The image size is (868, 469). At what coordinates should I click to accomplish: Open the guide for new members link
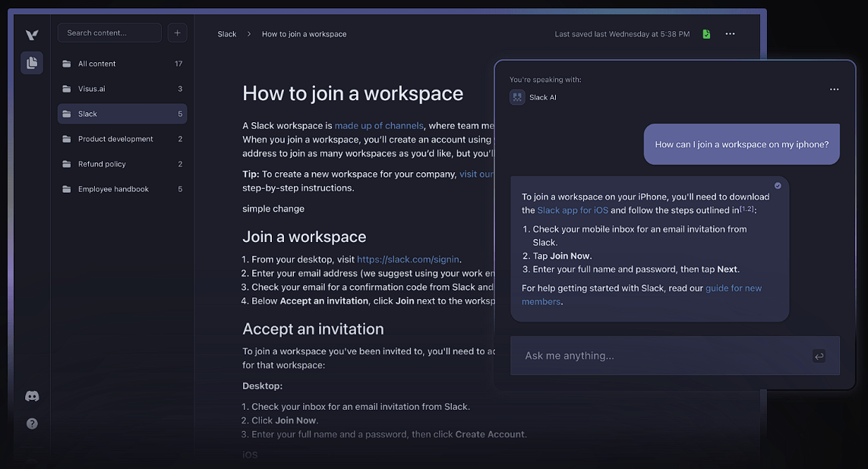[642, 294]
